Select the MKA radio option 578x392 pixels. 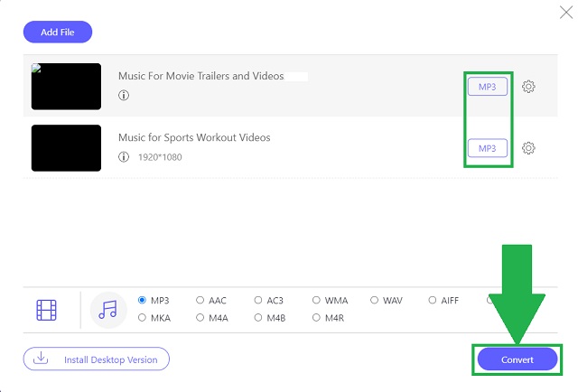142,318
